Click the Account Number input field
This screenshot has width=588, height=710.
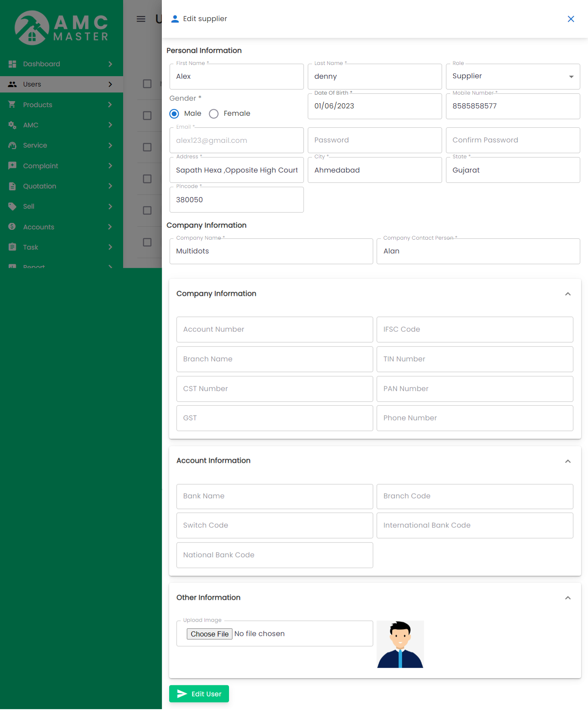point(275,330)
